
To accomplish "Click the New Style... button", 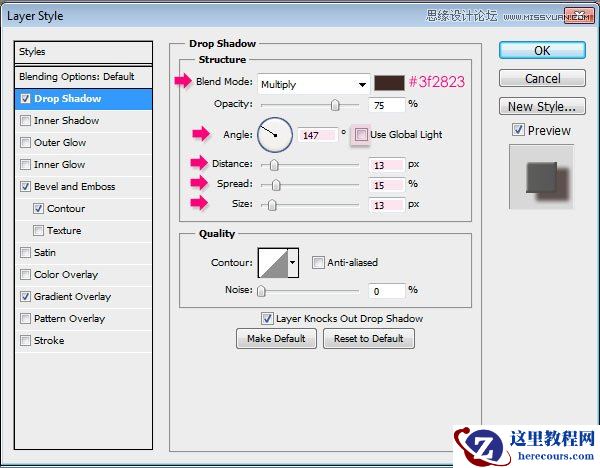I will pos(542,106).
